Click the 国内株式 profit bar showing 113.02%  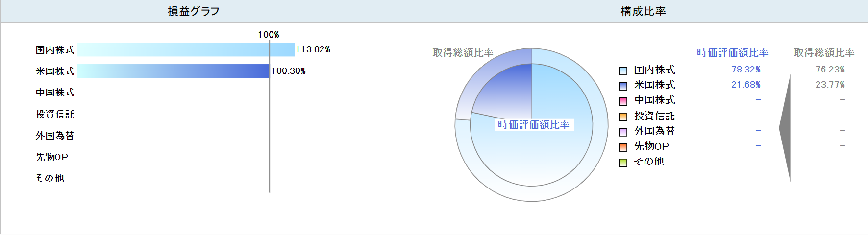(186, 49)
